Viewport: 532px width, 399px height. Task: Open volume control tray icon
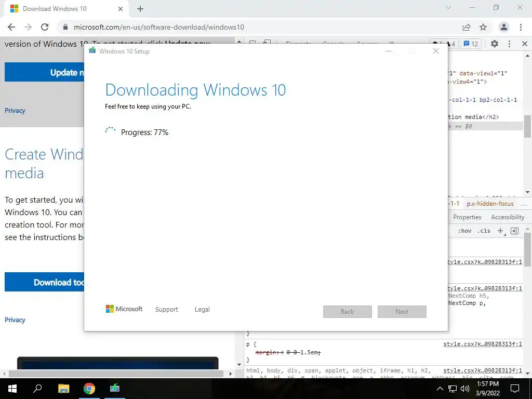[465, 389]
